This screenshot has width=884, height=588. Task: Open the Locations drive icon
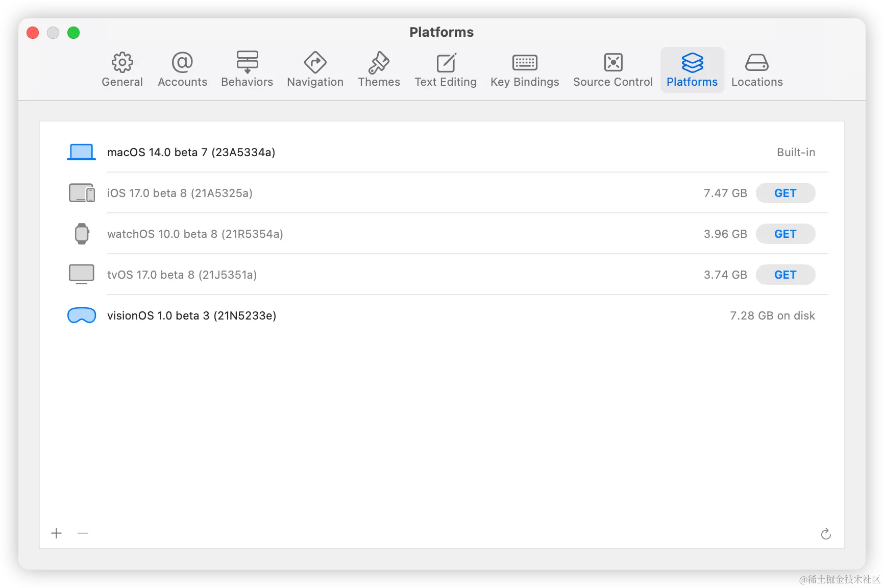click(x=757, y=62)
